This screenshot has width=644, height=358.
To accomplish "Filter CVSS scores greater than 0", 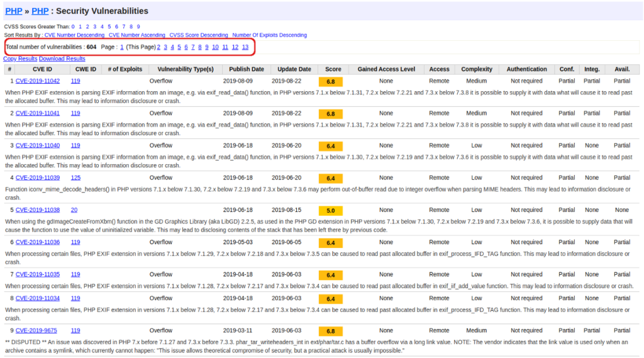I will (73, 26).
